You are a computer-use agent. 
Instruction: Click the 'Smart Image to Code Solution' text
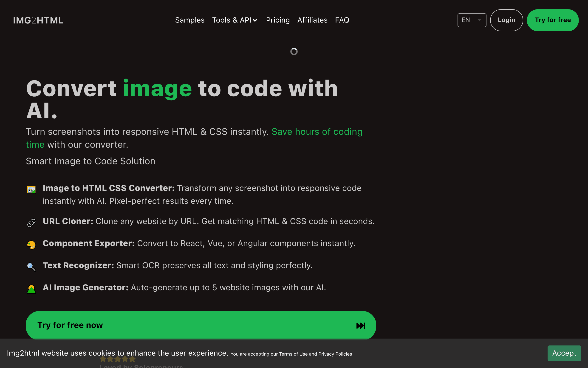click(x=90, y=161)
